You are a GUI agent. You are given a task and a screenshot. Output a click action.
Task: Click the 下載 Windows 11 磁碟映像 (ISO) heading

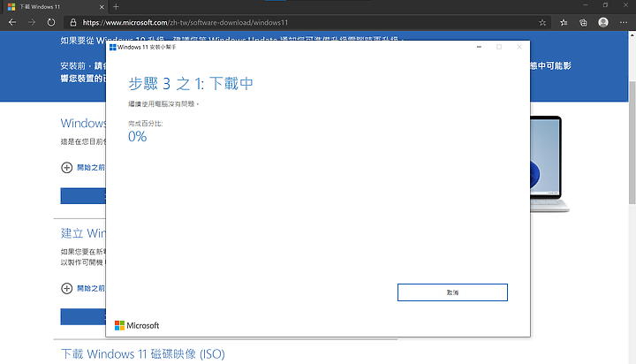tap(143, 354)
